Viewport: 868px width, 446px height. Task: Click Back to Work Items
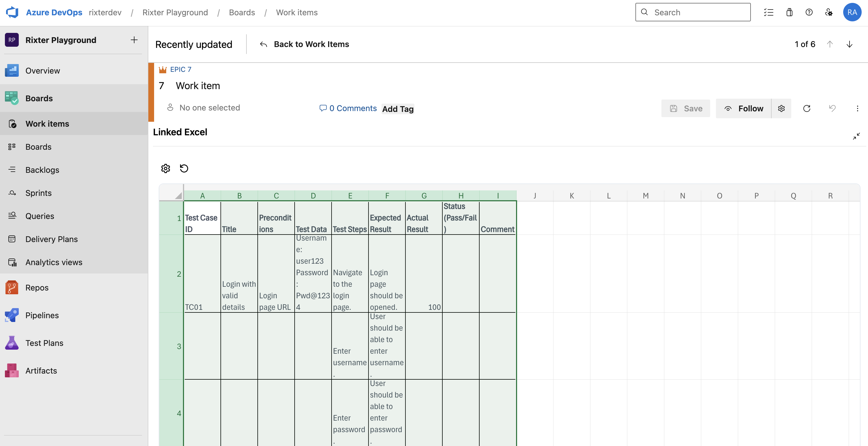coord(311,44)
